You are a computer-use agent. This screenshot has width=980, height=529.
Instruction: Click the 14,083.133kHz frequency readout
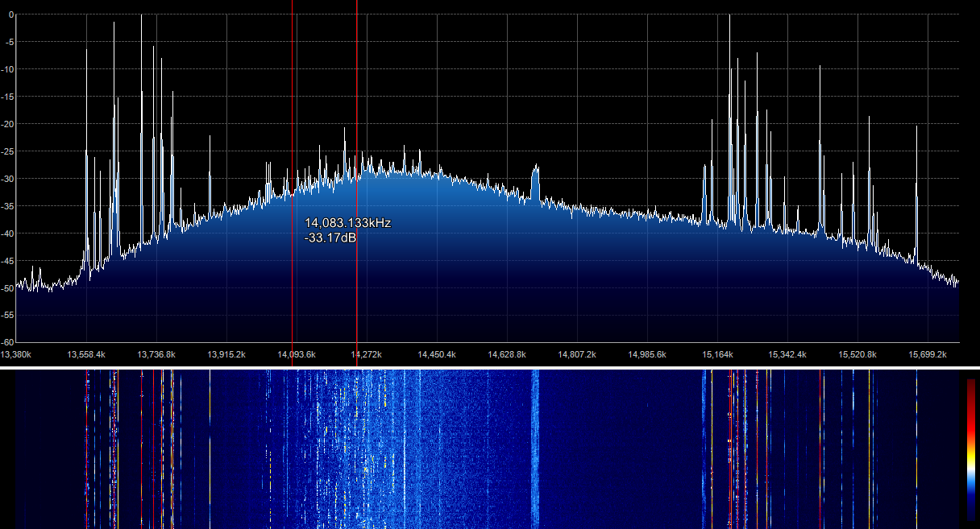click(x=347, y=223)
